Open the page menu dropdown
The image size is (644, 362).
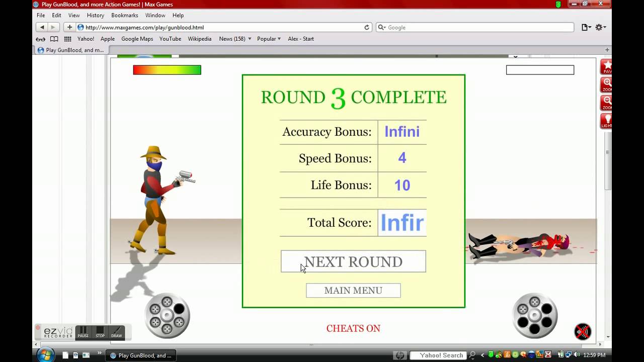click(x=586, y=27)
